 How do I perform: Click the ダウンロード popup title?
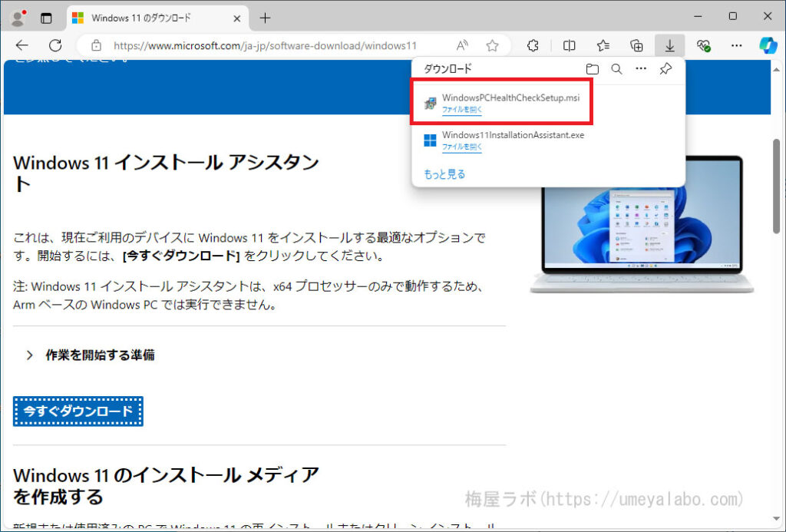click(x=447, y=68)
